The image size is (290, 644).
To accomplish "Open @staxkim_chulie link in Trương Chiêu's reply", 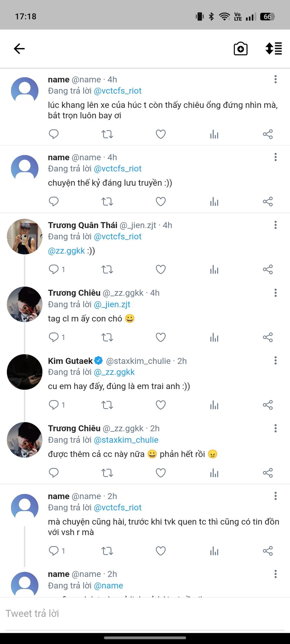I will (126, 440).
